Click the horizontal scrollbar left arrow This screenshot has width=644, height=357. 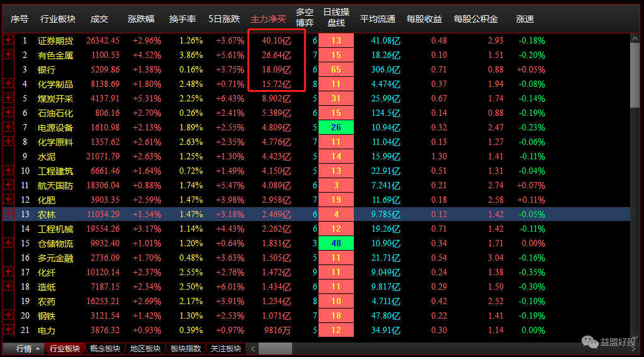pyautogui.click(x=252, y=349)
